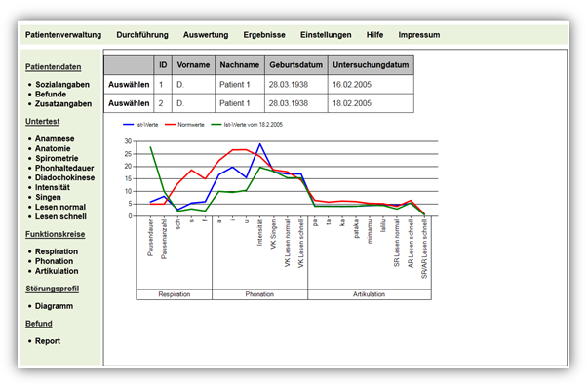Open Einstellungen in the top bar
588x385 pixels.
326,35
